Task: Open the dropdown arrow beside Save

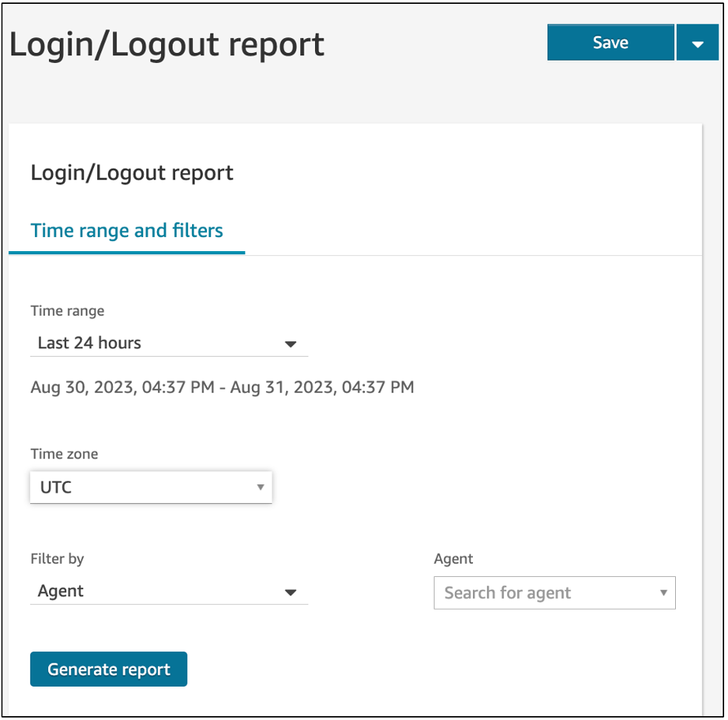Action: (698, 43)
